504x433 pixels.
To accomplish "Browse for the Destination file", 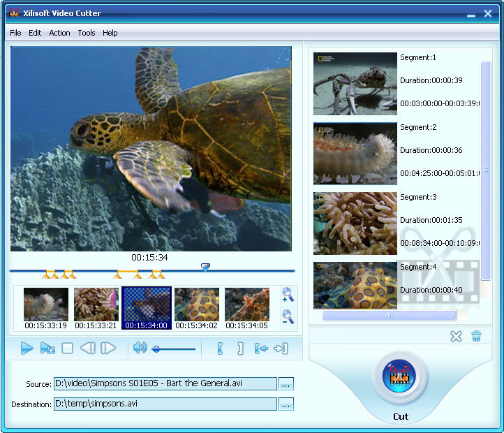I will coord(286,404).
